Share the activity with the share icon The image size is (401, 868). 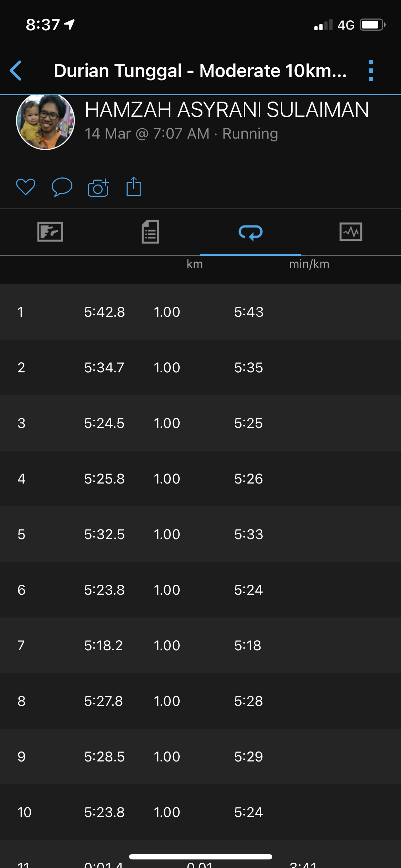[x=134, y=187]
